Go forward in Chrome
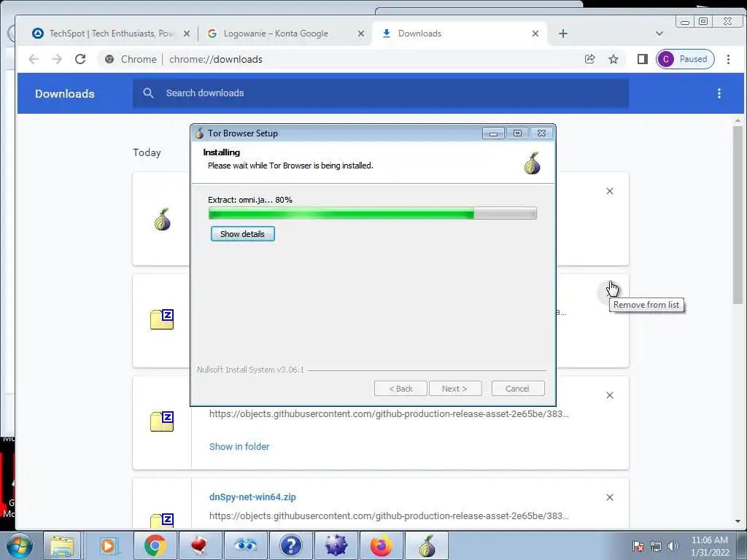The image size is (747, 560). [57, 59]
